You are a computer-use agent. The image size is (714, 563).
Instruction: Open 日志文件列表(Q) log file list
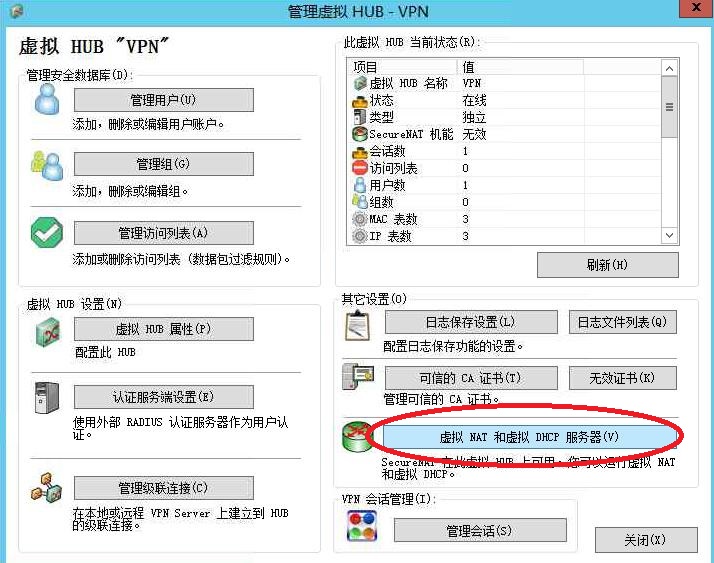[622, 322]
